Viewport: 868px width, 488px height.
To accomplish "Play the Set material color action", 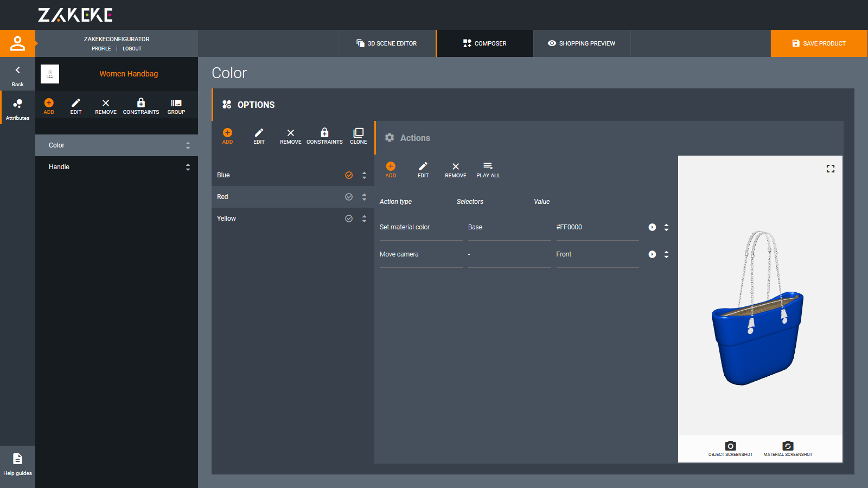I will pyautogui.click(x=652, y=227).
